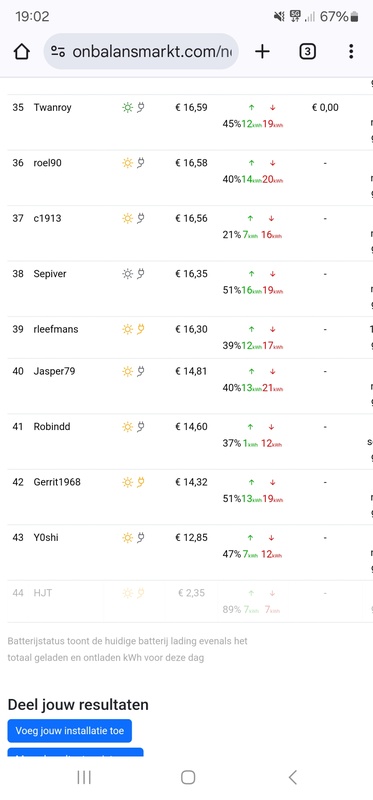Image resolution: width=373 pixels, height=800 pixels.
Task: Select the Jasper79 username
Action: point(54,371)
